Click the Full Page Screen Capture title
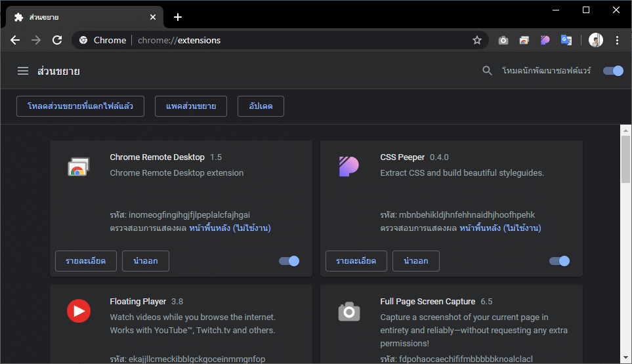This screenshot has width=632, height=364. [428, 302]
